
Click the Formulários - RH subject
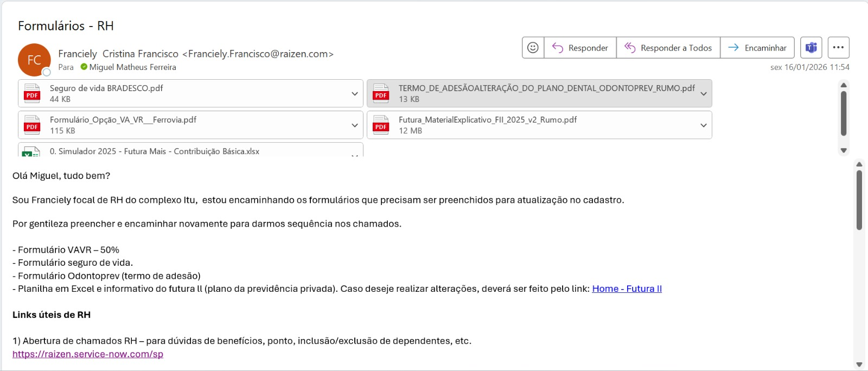[x=66, y=25]
